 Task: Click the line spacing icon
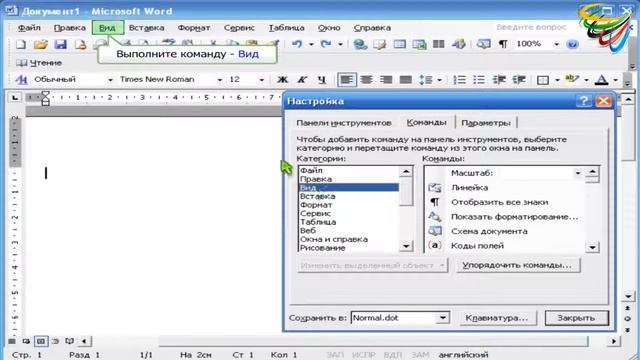[x=425, y=80]
